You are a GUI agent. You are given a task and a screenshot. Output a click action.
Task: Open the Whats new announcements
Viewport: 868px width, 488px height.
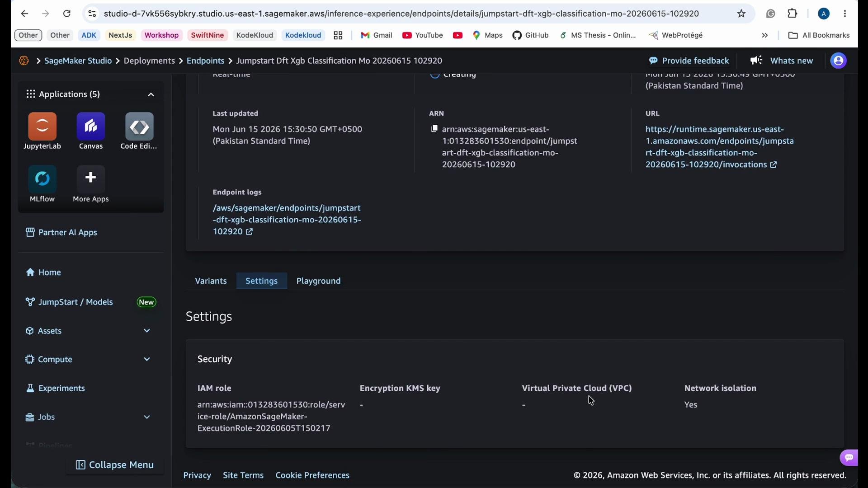point(782,61)
